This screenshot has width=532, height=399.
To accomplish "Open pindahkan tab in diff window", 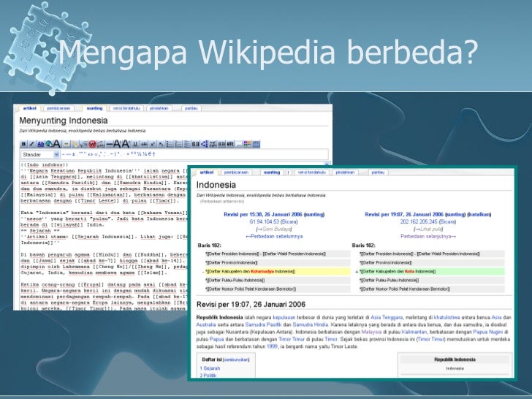I will click(345, 172).
